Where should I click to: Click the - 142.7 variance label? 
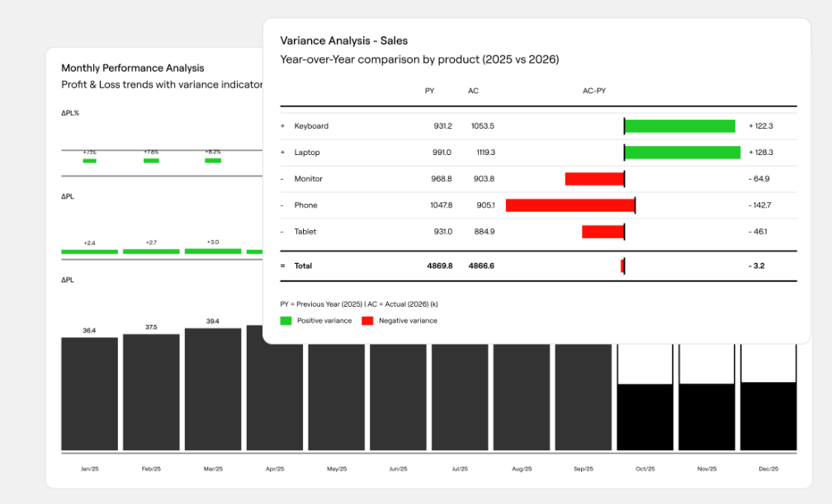[x=760, y=205]
